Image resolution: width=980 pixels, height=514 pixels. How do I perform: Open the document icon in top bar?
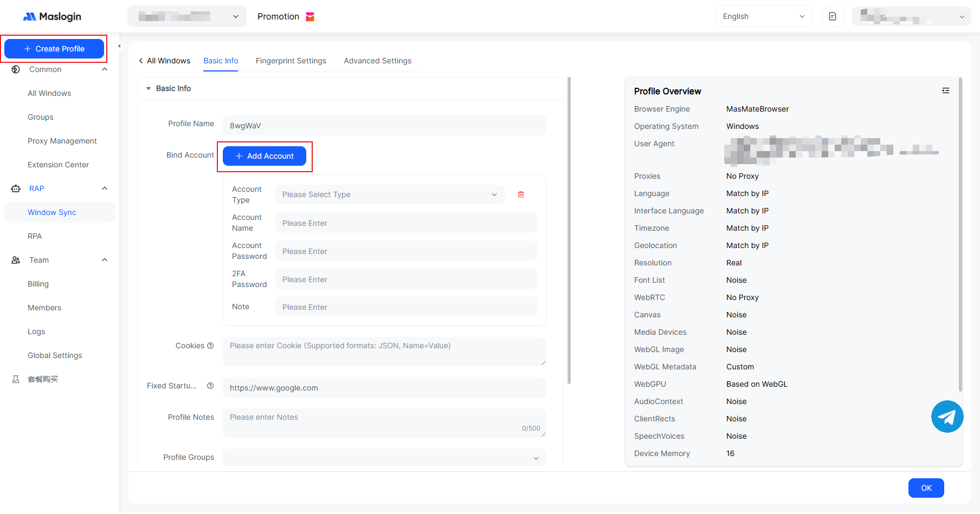[833, 16]
